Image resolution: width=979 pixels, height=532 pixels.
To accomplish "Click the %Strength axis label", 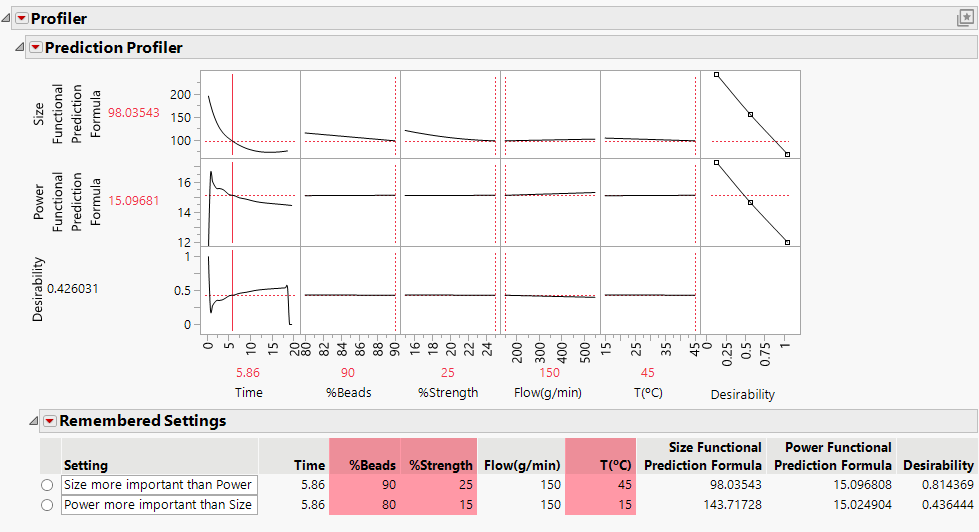I will tap(448, 393).
